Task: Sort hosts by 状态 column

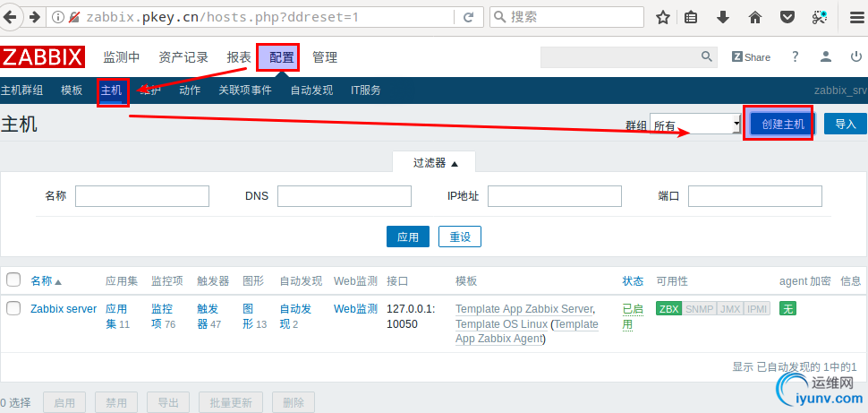Action: 633,281
